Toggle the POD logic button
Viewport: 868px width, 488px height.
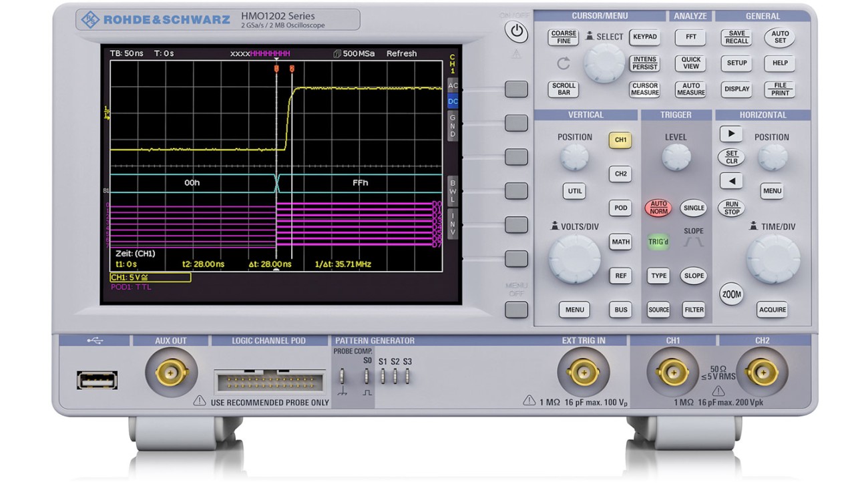[620, 208]
